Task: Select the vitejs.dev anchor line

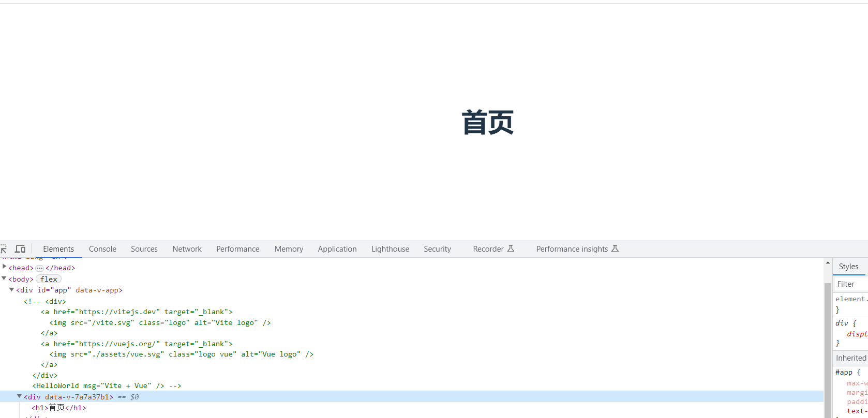Action: 137,312
